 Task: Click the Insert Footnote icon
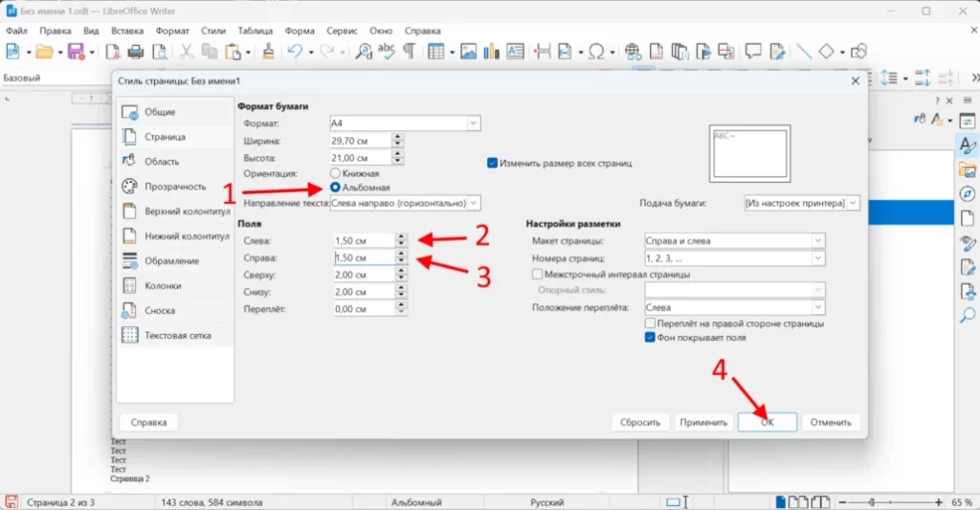[657, 52]
